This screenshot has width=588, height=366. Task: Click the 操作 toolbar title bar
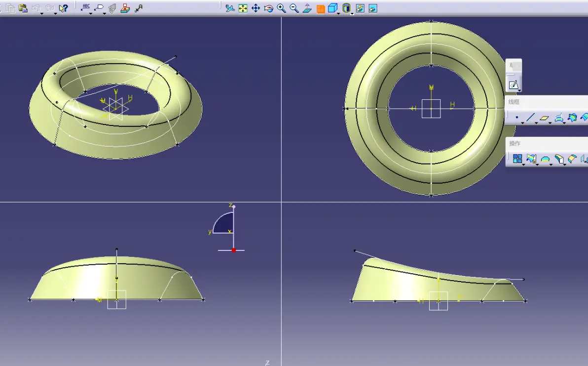[547, 143]
